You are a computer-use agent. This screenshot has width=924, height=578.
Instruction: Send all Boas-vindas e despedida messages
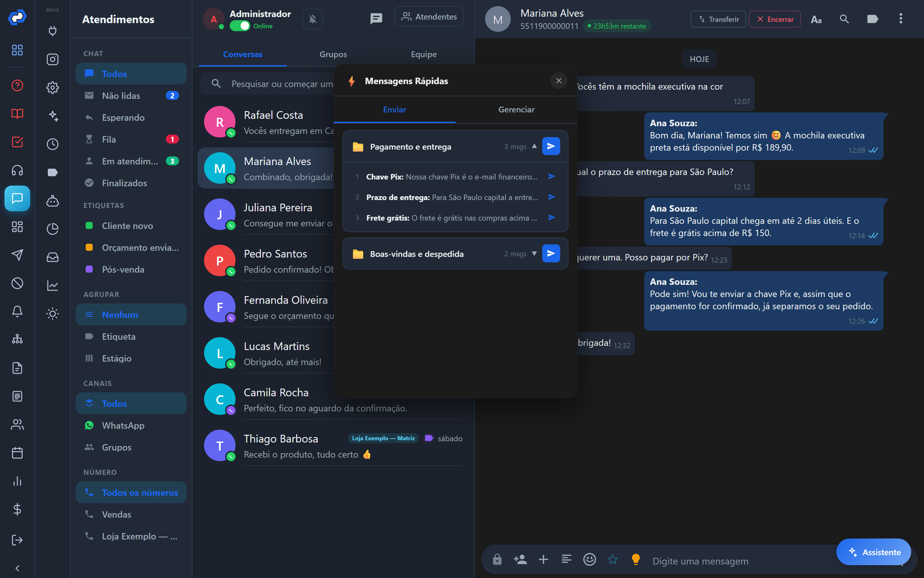click(x=551, y=253)
